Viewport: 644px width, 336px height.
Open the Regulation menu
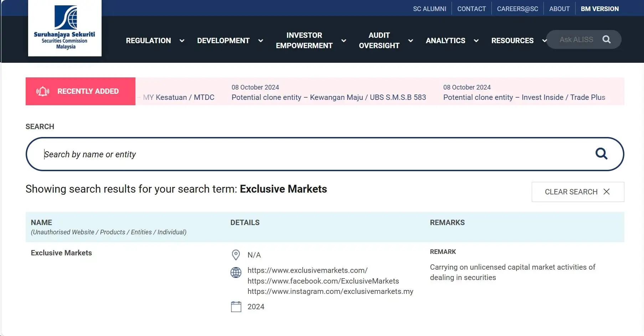pos(148,41)
